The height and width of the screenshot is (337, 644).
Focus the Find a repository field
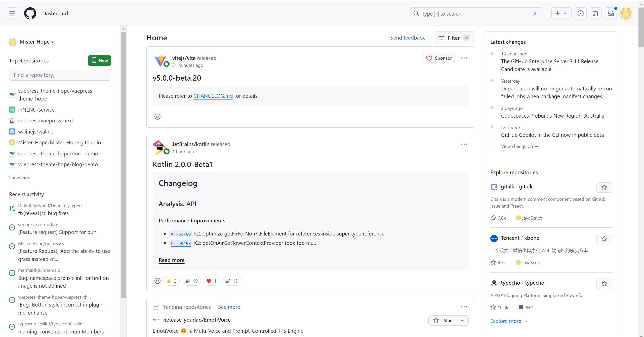pyautogui.click(x=60, y=75)
